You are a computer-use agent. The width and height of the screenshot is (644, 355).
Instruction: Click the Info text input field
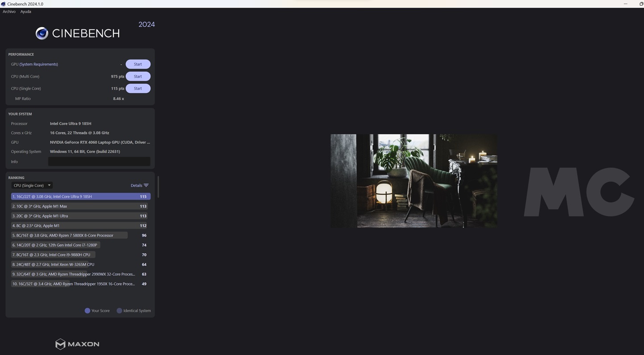point(99,162)
